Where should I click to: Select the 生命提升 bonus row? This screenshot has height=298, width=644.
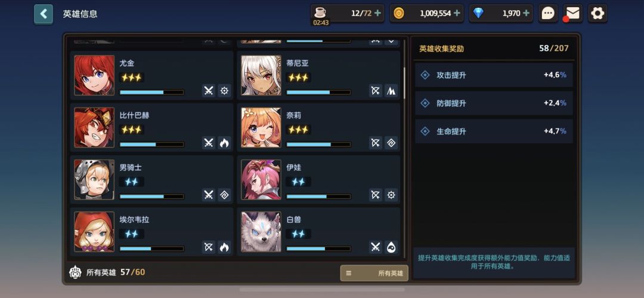(494, 131)
